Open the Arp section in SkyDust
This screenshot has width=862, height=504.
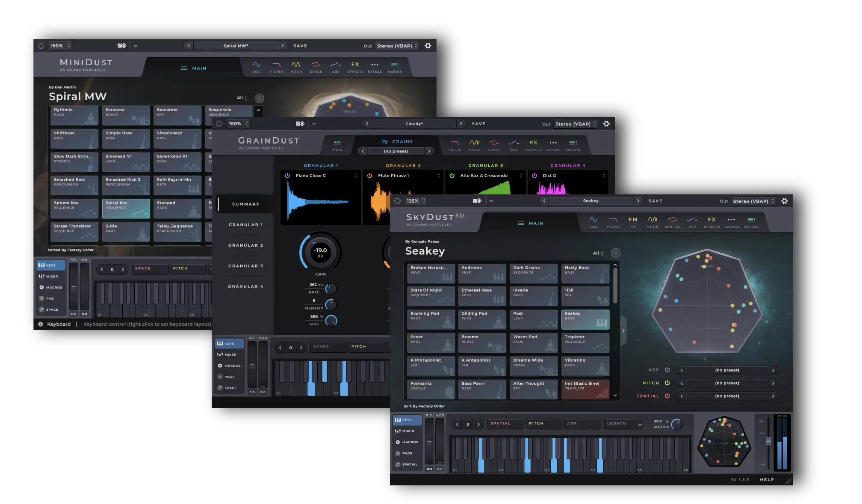coord(692,221)
